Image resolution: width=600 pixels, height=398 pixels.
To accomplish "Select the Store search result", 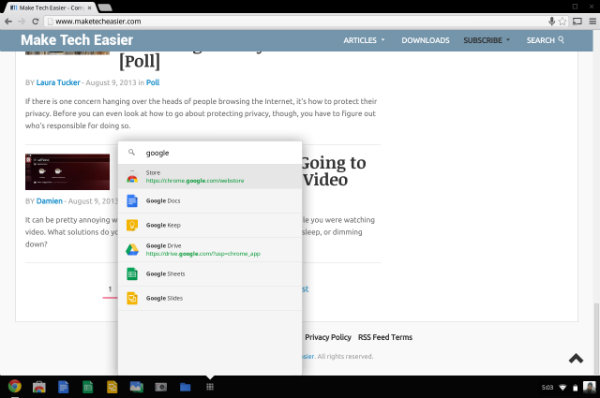I will [210, 176].
